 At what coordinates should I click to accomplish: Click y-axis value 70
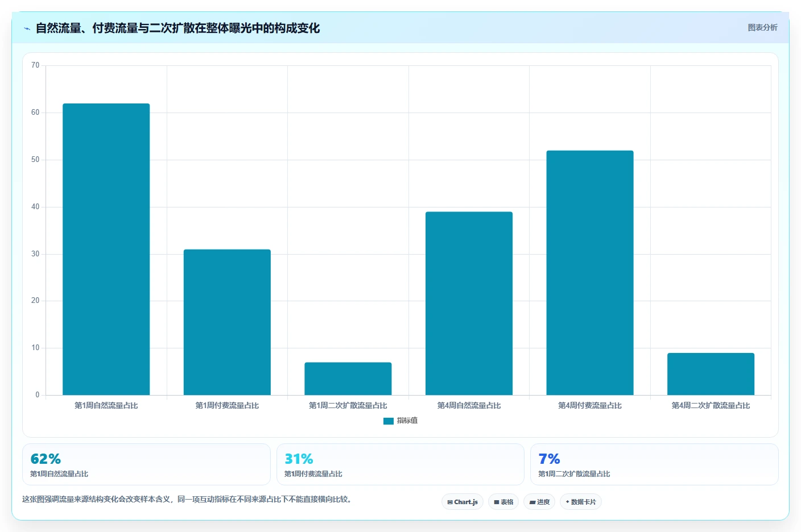pyautogui.click(x=35, y=65)
